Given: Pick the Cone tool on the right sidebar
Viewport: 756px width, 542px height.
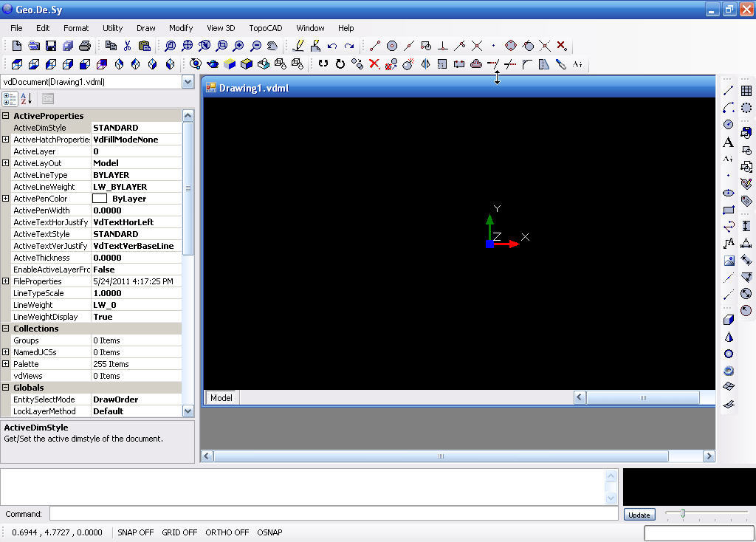Looking at the screenshot, I should (727, 335).
